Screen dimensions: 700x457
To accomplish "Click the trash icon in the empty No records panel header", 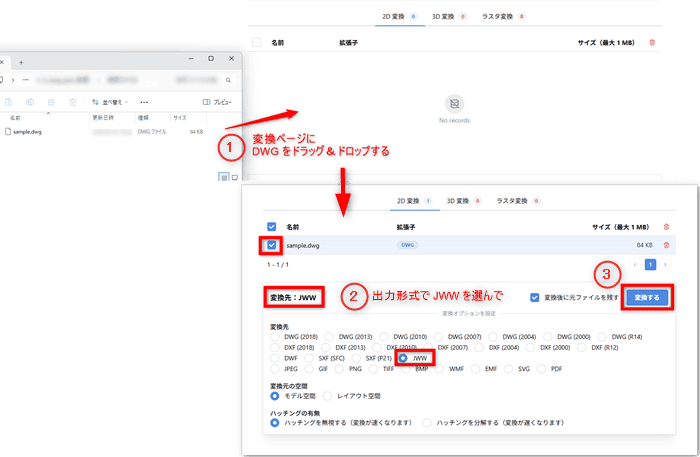I will pos(652,42).
